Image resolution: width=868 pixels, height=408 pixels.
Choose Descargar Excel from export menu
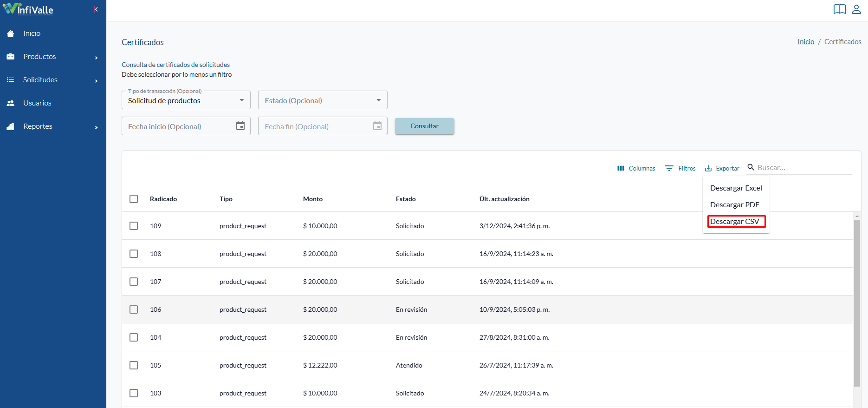[736, 188]
